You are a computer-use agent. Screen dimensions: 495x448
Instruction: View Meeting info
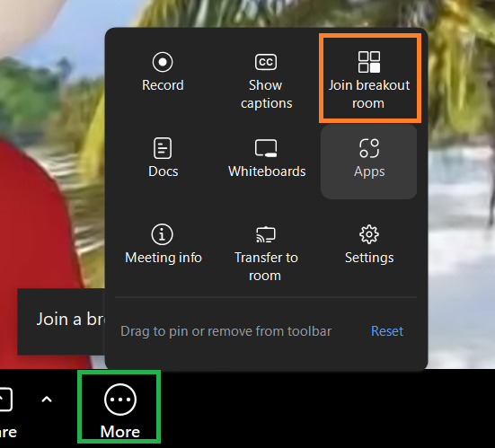click(164, 244)
